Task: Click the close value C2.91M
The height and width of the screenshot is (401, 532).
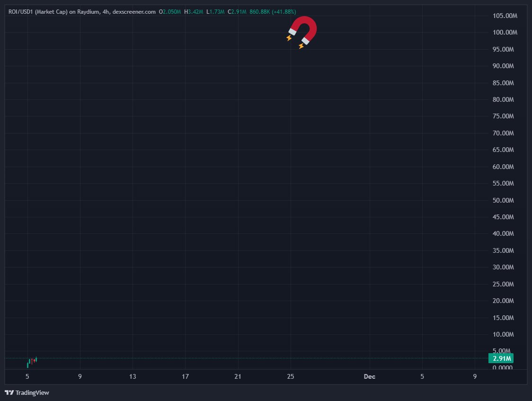Action: tap(237, 12)
